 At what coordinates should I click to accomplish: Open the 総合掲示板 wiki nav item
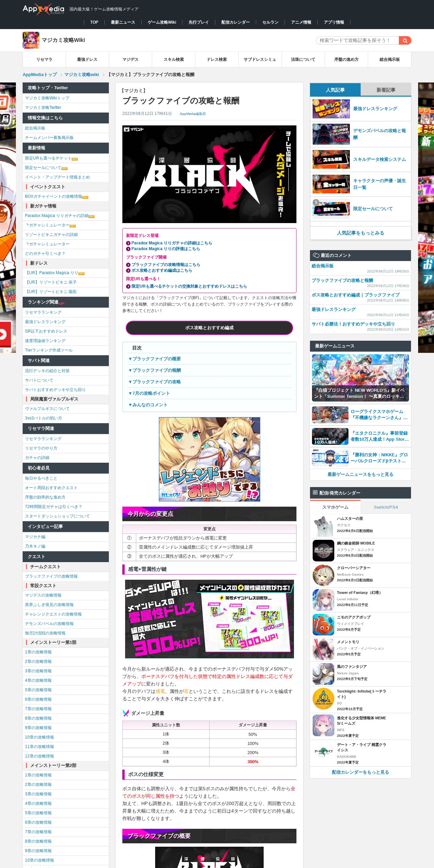389,59
